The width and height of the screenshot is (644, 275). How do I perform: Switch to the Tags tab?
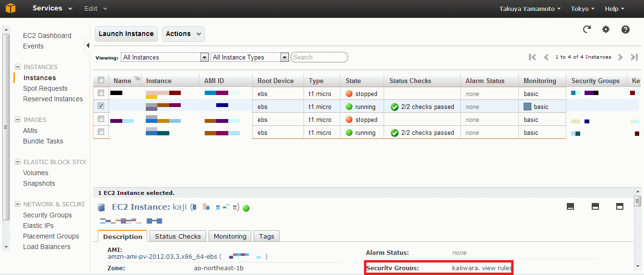(x=267, y=236)
